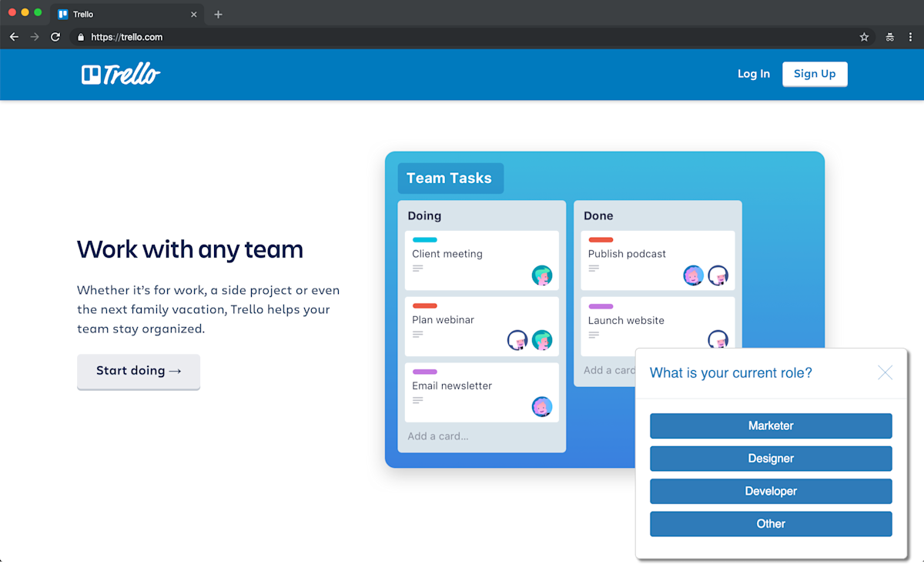Click the Trello logo
The width and height of the screenshot is (924, 564).
click(x=120, y=74)
